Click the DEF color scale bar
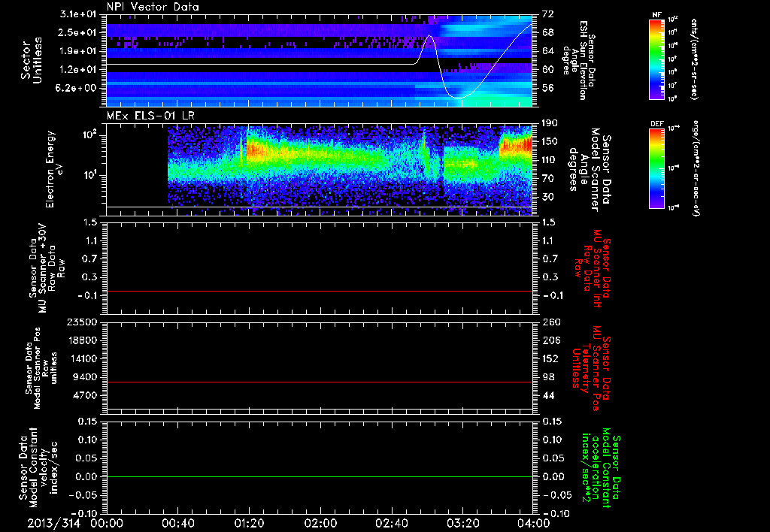 656,168
